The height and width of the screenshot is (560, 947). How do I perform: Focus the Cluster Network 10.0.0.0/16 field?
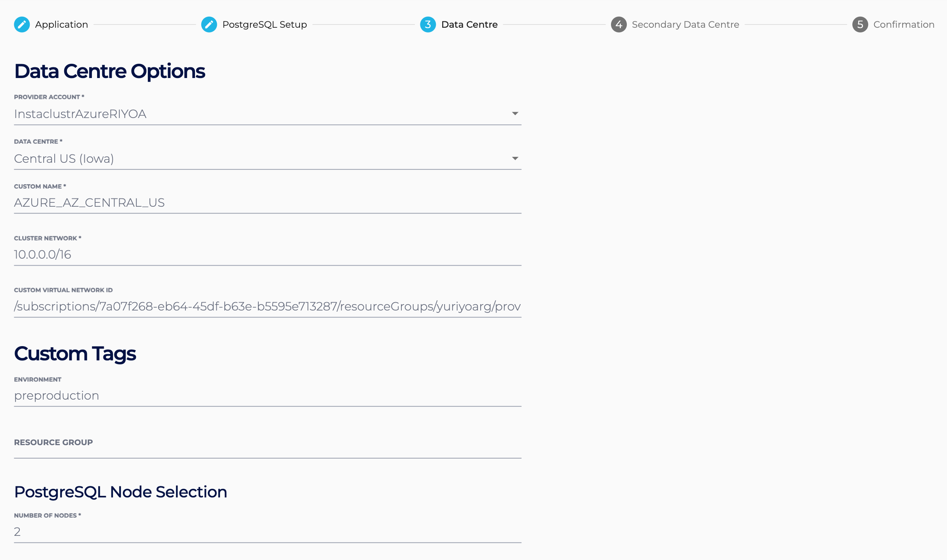[x=267, y=255]
